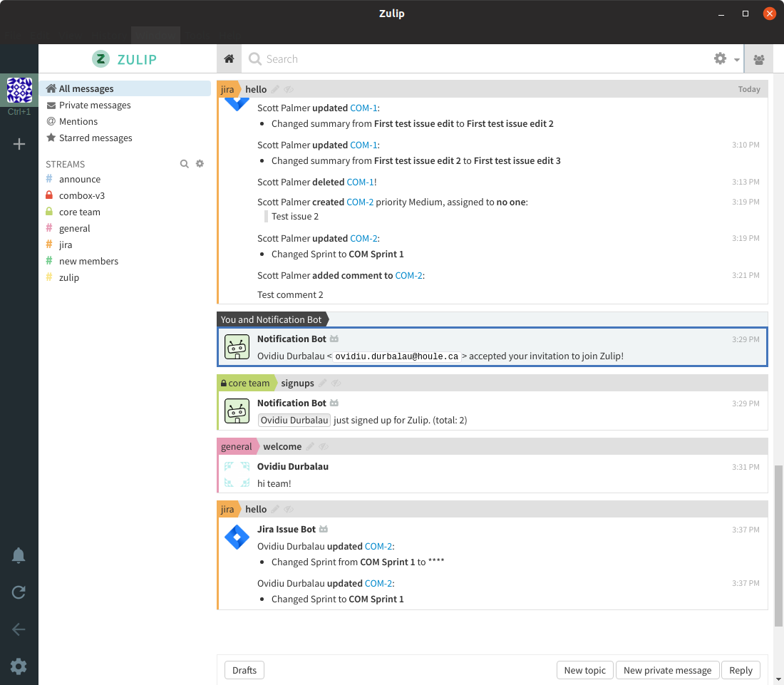Click Jira Issue Bot diamond avatar
784x685 pixels.
[237, 537]
